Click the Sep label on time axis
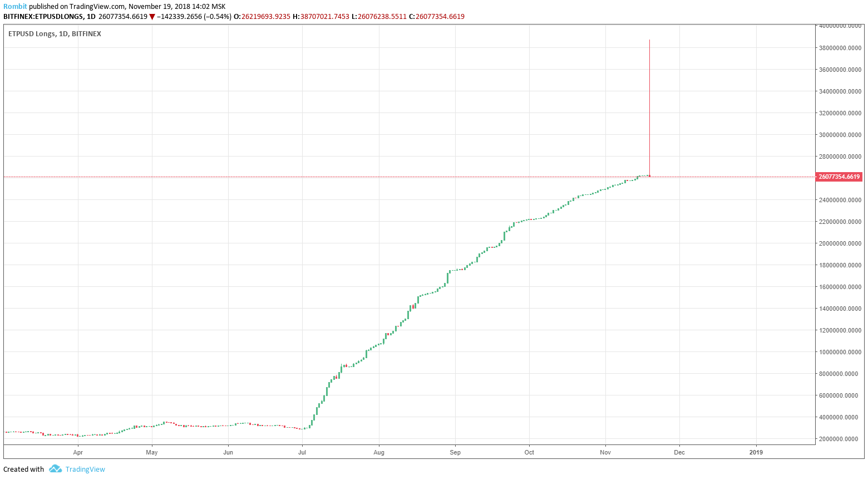The height and width of the screenshot is (479, 868). pos(455,452)
